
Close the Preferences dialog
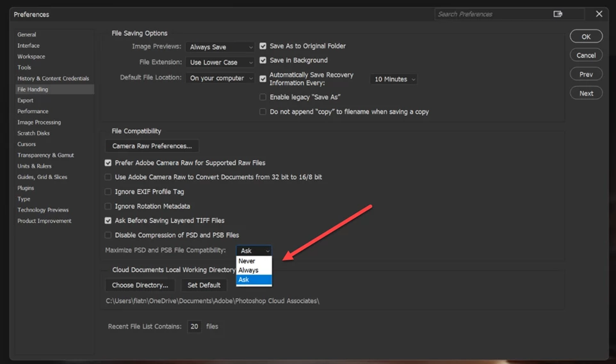tap(599, 14)
